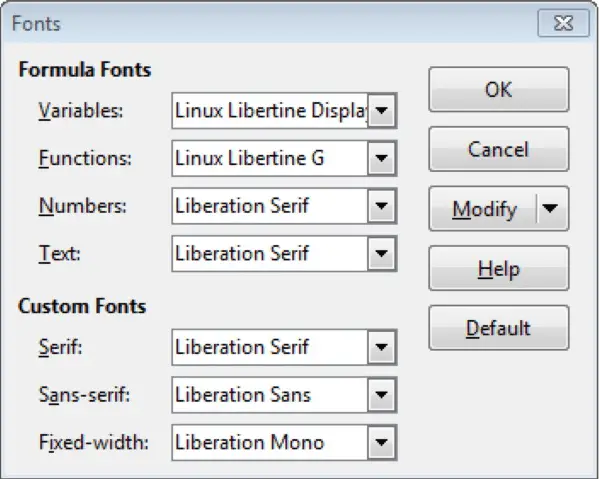This screenshot has height=479, width=599.
Task: Open the Variables font dropdown arrow
Action: point(381,111)
